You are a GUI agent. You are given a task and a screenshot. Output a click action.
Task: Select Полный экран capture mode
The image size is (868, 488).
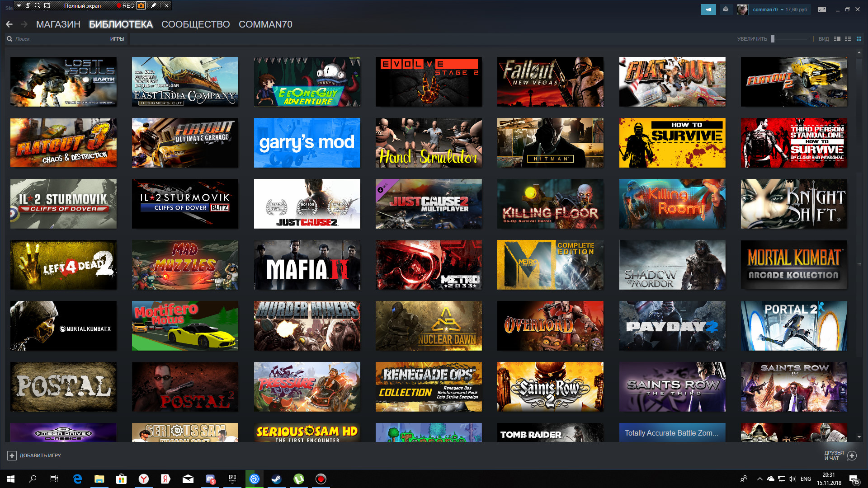[83, 5]
